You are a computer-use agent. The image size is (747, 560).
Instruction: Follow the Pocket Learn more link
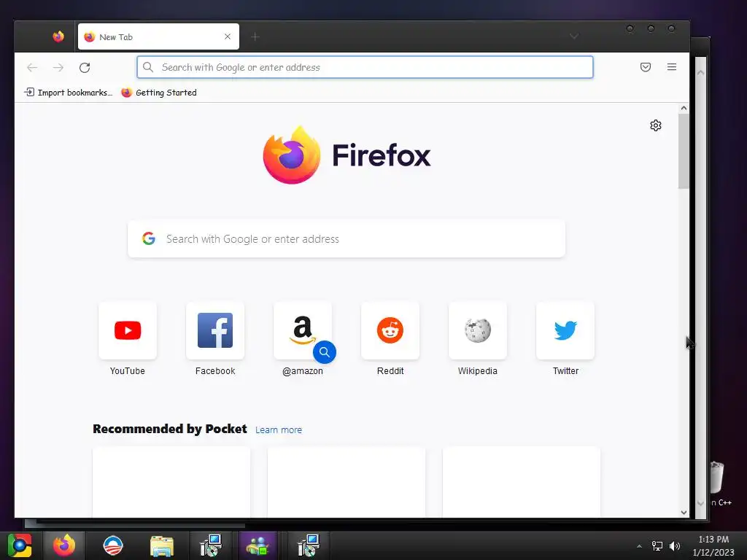tap(279, 430)
